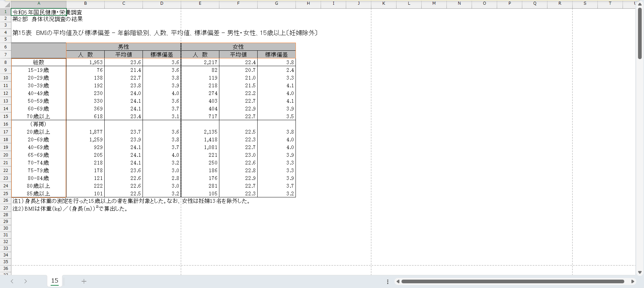Select the male 70歳以上 count cell 618
The height and width of the screenshot is (288, 644).
tap(86, 116)
